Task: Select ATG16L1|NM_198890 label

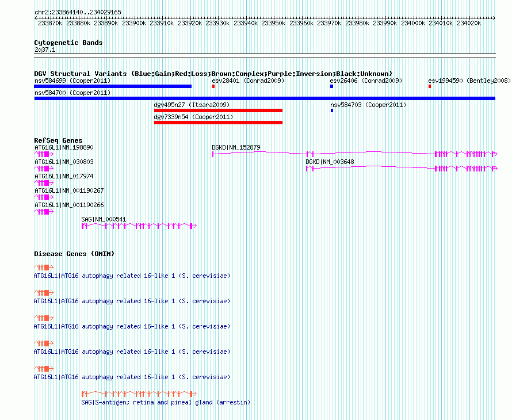Action: tap(64, 148)
